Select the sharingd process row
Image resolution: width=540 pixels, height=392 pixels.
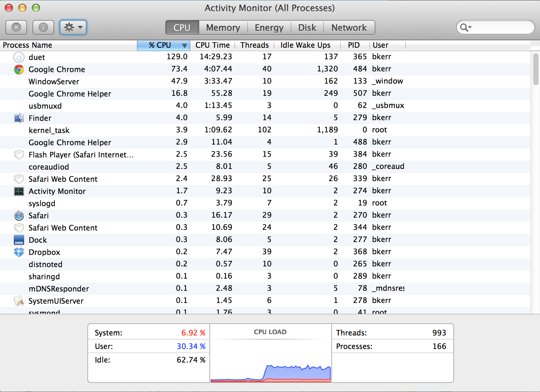265,277
